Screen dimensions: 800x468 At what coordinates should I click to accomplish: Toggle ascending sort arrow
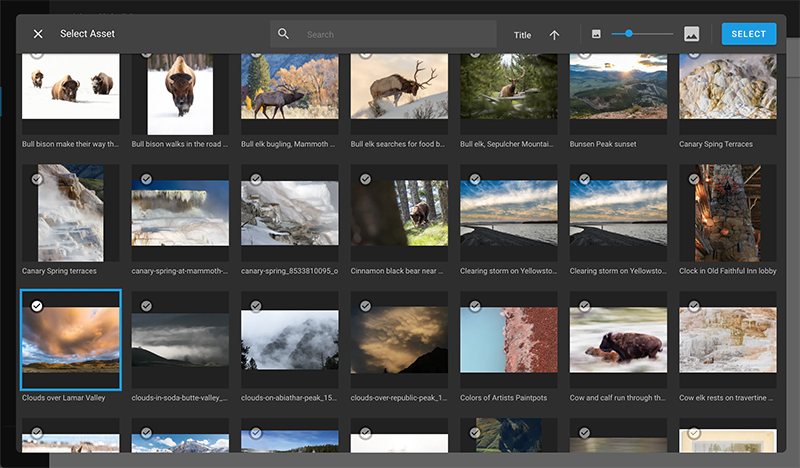pos(554,35)
